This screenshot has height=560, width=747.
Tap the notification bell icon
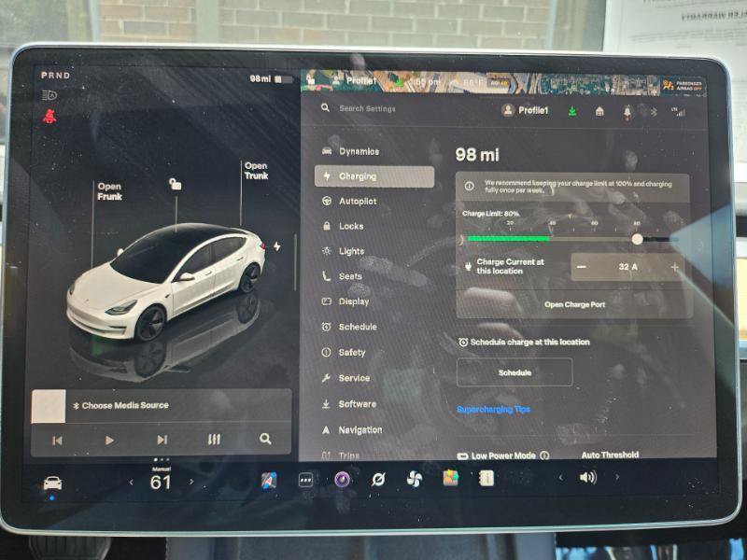627,112
